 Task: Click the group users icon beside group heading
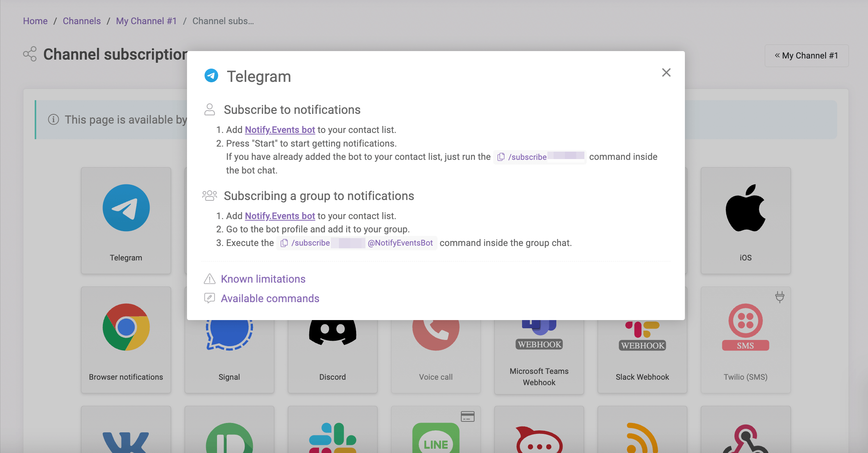point(210,195)
